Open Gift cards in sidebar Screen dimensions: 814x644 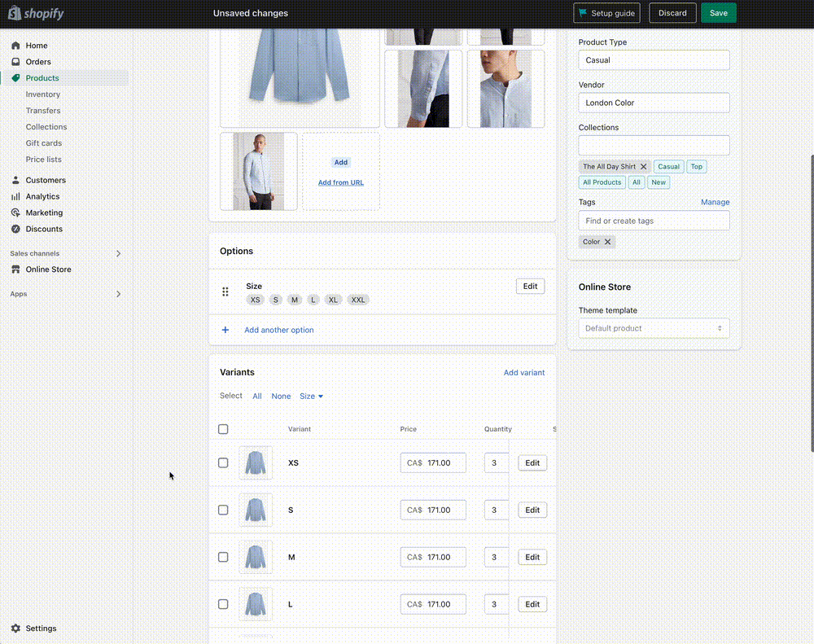(44, 142)
